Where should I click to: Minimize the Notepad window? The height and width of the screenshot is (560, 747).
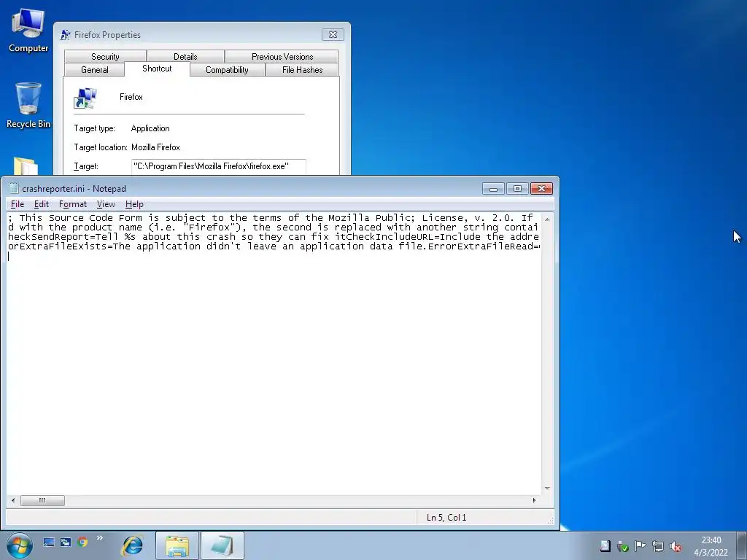(493, 189)
